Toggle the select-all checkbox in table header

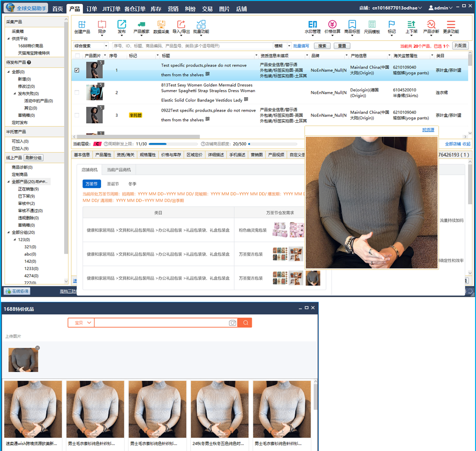(x=77, y=56)
